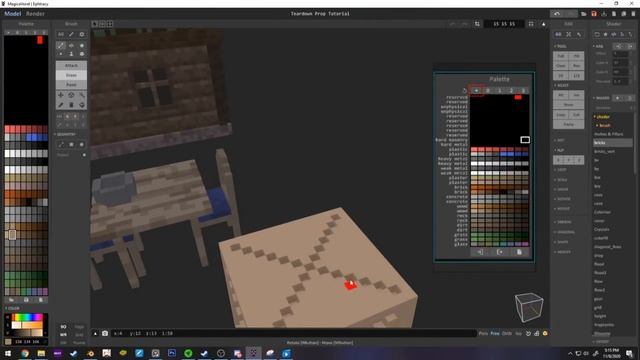Click the rainbow hue slider in Color section

coord(28,317)
